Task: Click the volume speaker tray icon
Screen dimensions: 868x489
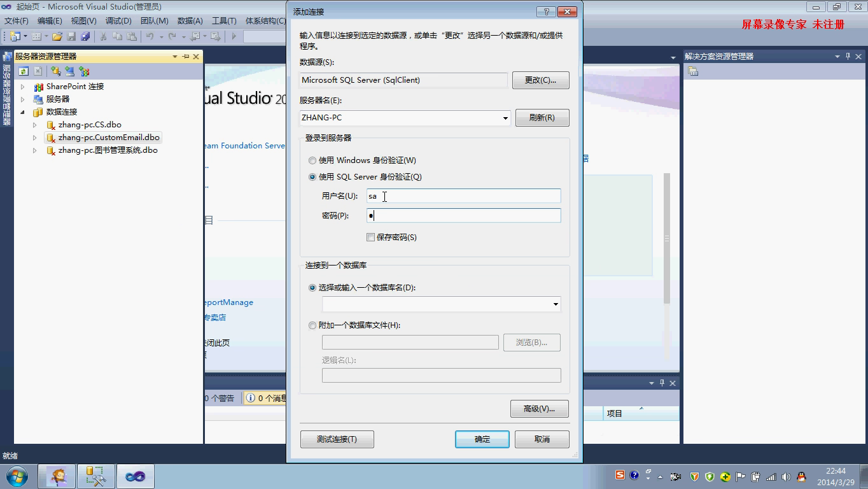Action: point(786,476)
